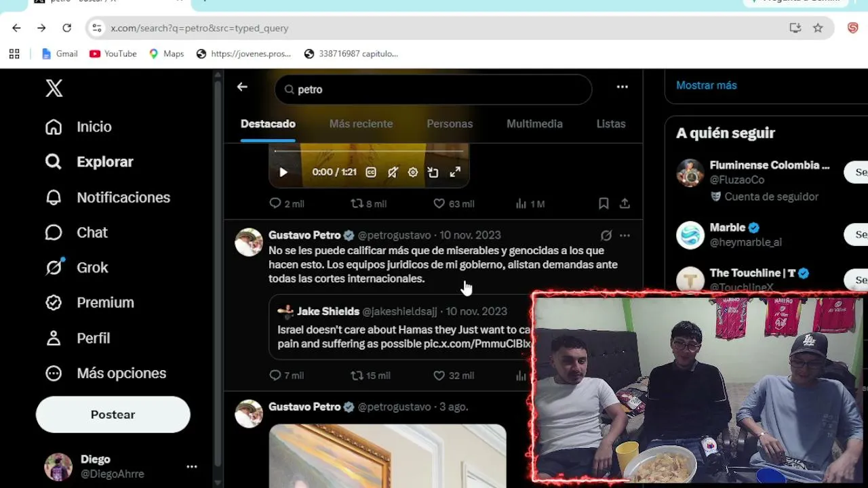Bookmark the video post
The height and width of the screenshot is (488, 868).
pyautogui.click(x=604, y=203)
